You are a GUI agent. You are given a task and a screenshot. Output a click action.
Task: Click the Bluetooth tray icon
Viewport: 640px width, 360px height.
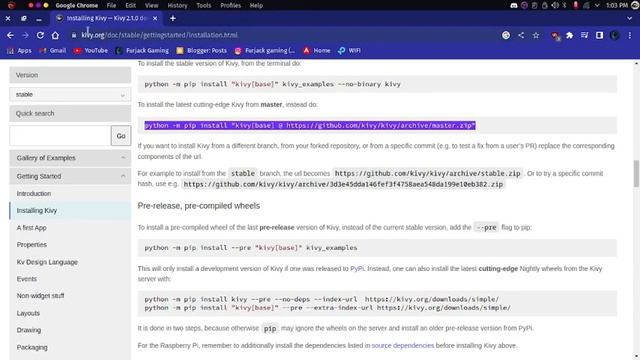coord(565,5)
